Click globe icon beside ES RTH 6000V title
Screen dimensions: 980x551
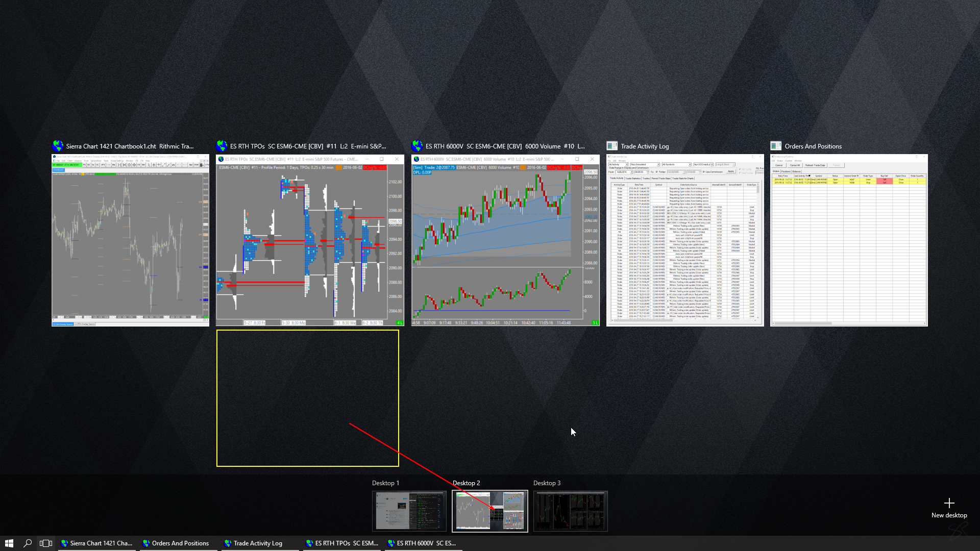coord(417,146)
